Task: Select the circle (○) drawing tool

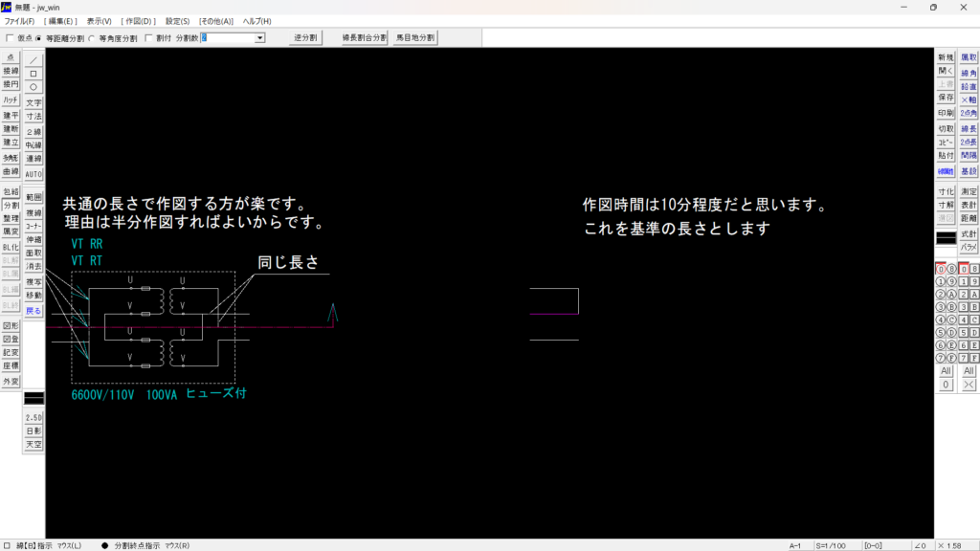Action: point(33,86)
